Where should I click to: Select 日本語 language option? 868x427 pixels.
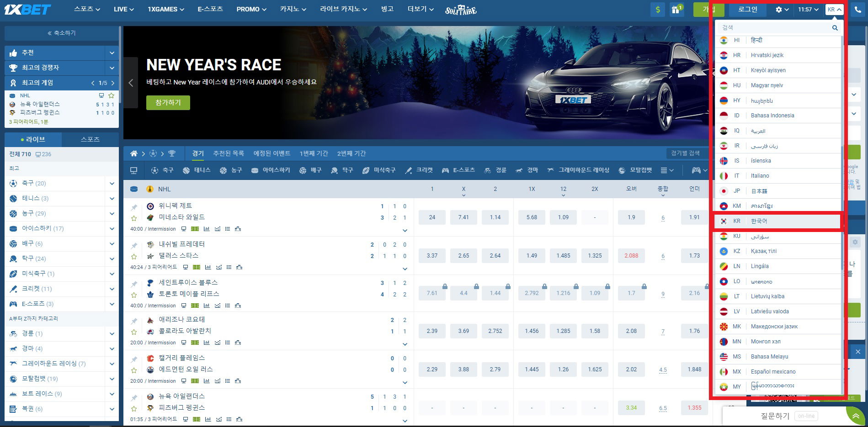point(777,191)
